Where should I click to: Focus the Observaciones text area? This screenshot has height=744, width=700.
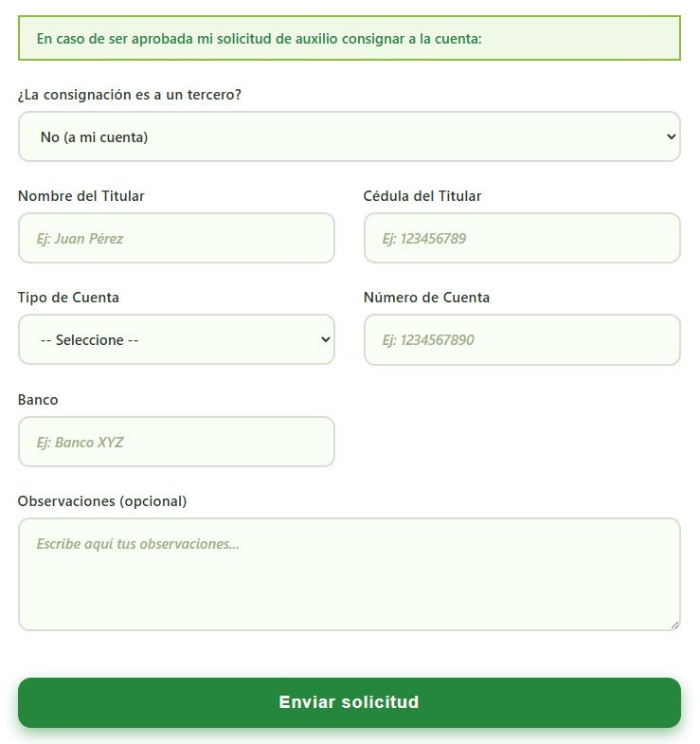pos(349,573)
